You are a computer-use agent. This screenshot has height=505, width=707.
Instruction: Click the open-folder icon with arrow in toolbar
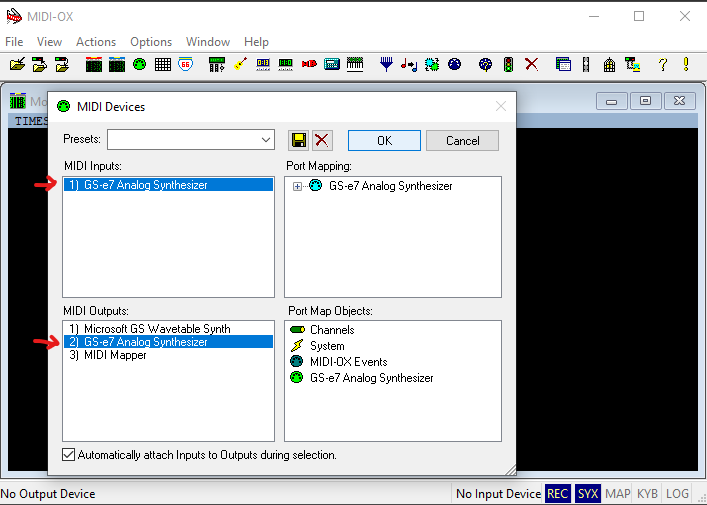tap(17, 64)
